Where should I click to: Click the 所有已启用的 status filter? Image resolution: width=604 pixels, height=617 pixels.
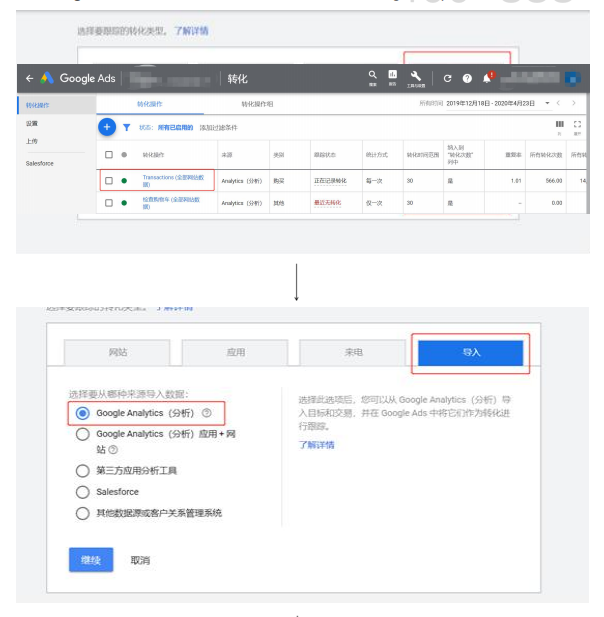pyautogui.click(x=175, y=127)
